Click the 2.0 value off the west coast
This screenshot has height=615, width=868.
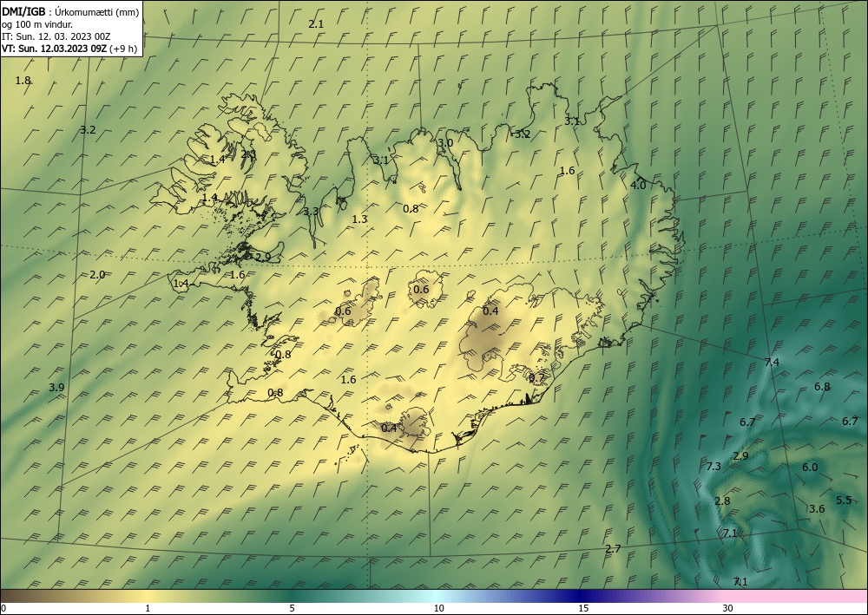[x=97, y=275]
